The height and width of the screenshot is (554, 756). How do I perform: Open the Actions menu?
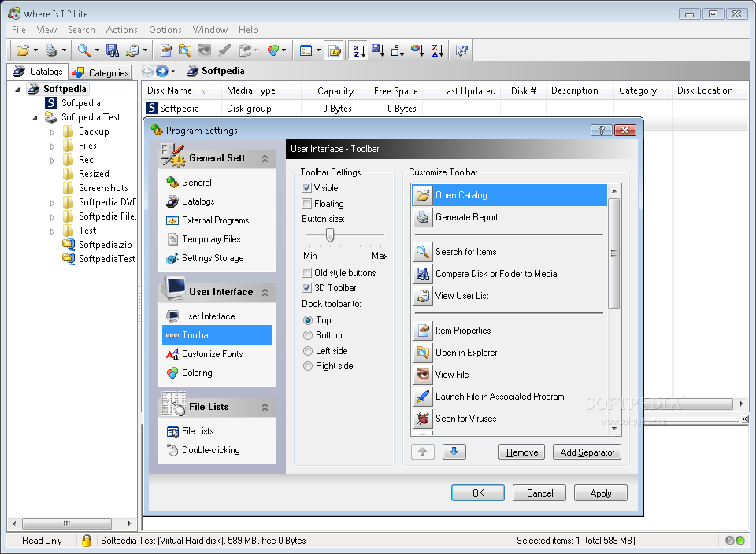tap(121, 30)
